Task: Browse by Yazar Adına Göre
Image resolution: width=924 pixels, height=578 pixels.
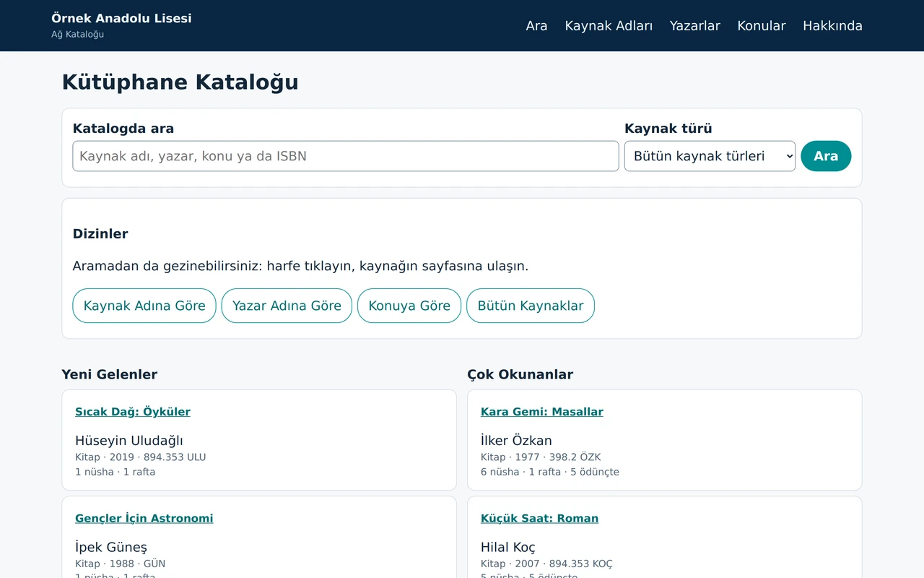Action: pyautogui.click(x=287, y=306)
